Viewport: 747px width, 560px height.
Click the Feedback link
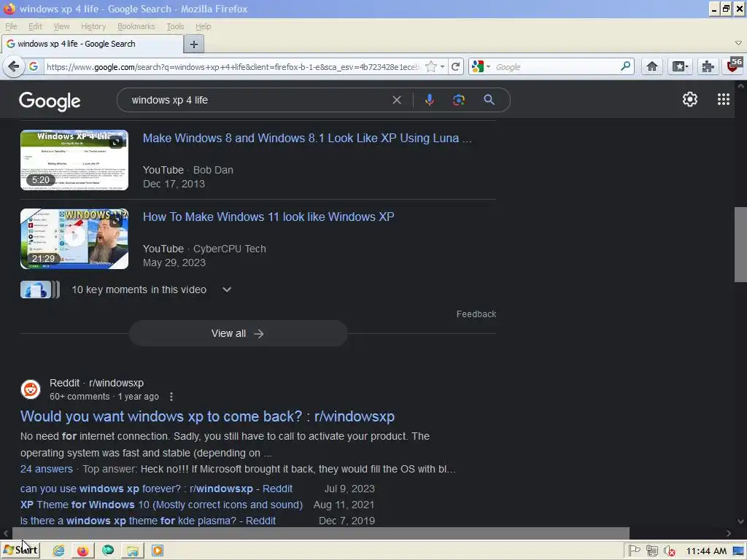[x=476, y=314]
